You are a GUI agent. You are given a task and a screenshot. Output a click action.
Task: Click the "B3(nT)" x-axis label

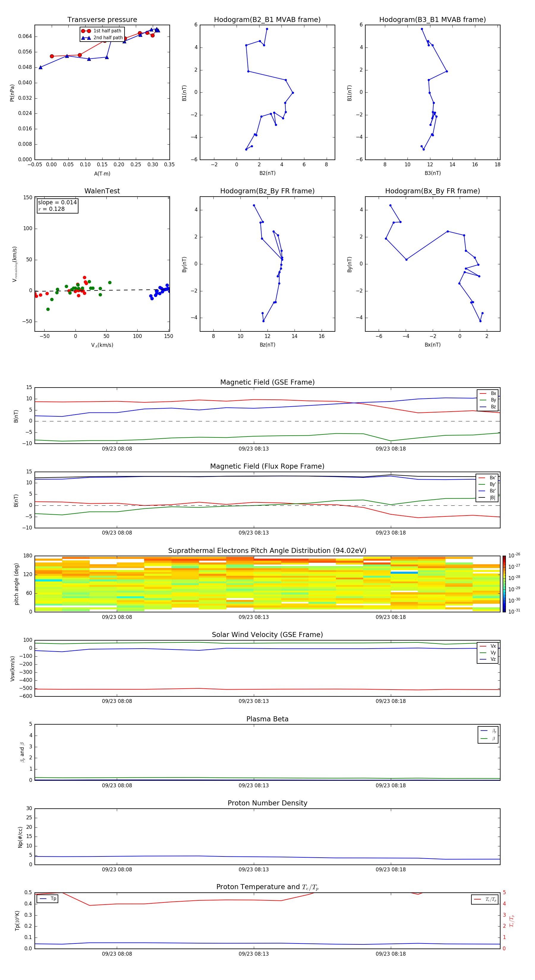432,173
